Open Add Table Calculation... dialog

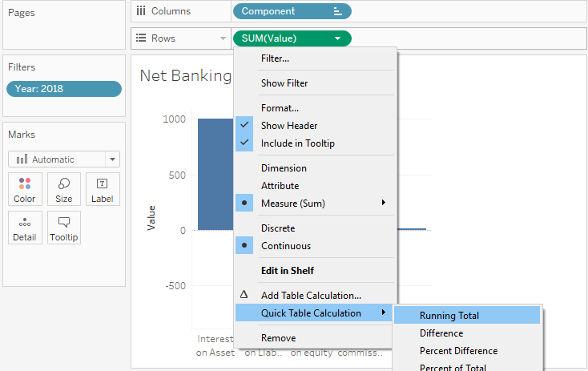click(x=312, y=296)
